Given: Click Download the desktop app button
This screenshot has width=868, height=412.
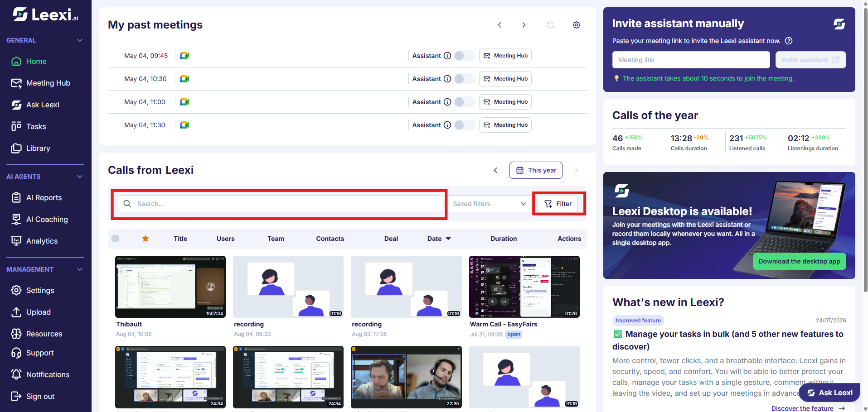Looking at the screenshot, I should pos(799,261).
